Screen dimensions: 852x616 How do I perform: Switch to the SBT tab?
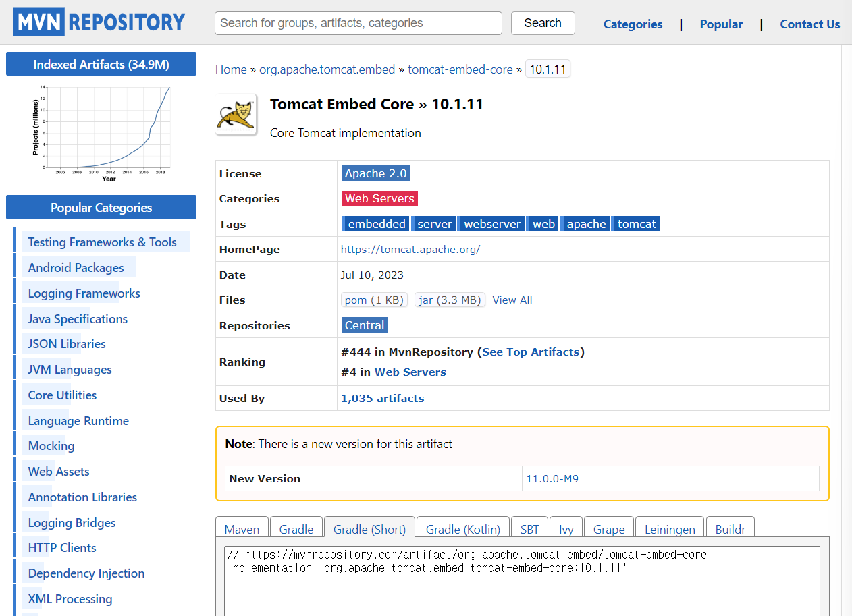[x=530, y=529]
